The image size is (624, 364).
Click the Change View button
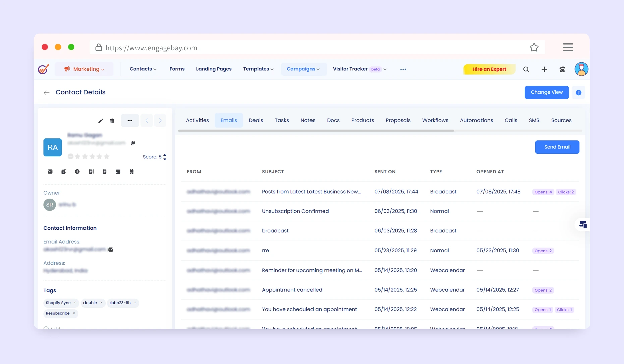(x=547, y=92)
